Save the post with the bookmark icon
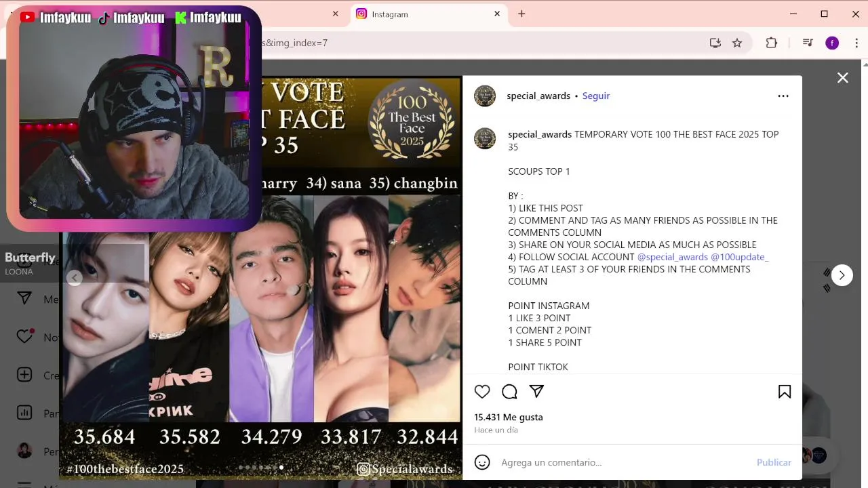 point(785,391)
